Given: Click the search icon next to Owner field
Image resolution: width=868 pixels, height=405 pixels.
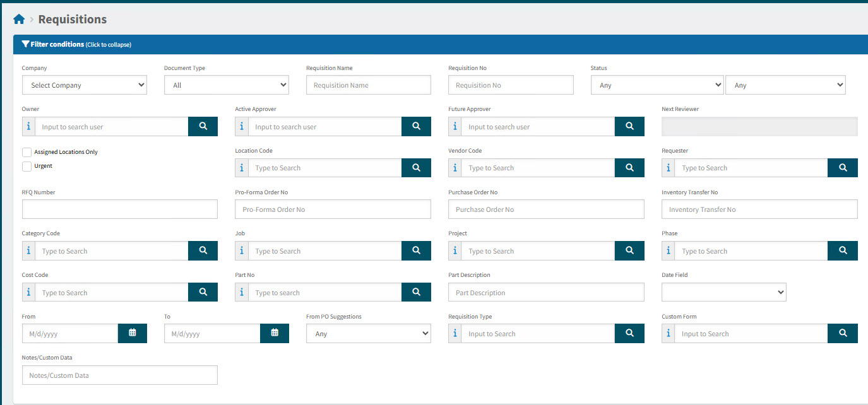Looking at the screenshot, I should coord(203,126).
